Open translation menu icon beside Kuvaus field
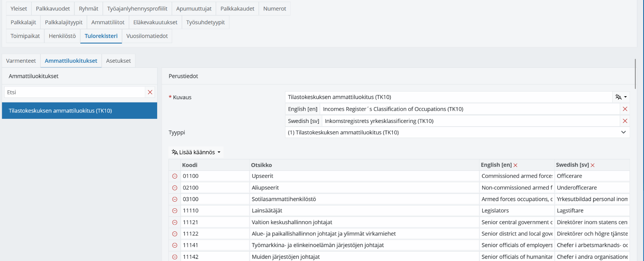This screenshot has height=261, width=644. coord(621,97)
